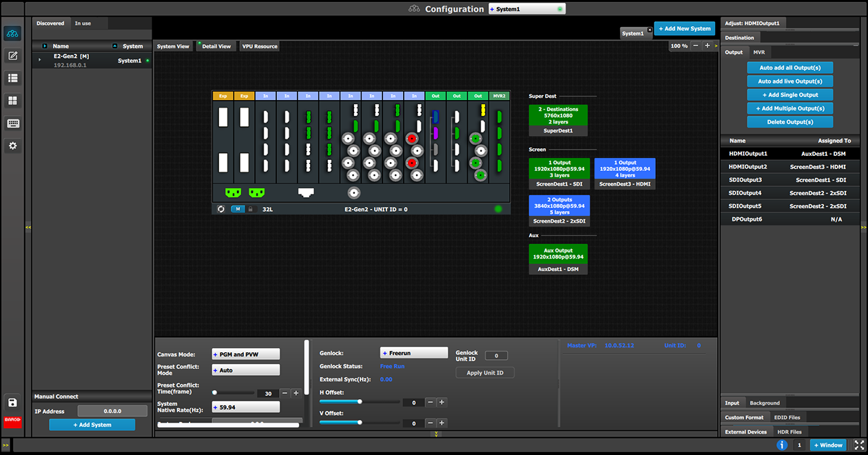Image resolution: width=868 pixels, height=455 pixels.
Task: Click the genlock BNC connector on chassis bottom
Action: click(353, 193)
